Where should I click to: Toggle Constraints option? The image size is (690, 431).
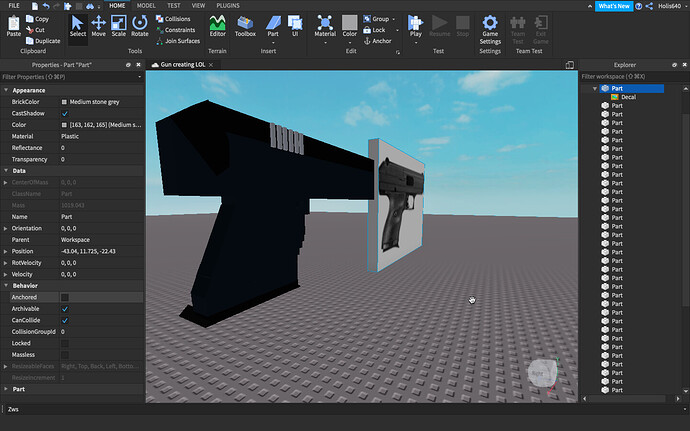(176, 30)
